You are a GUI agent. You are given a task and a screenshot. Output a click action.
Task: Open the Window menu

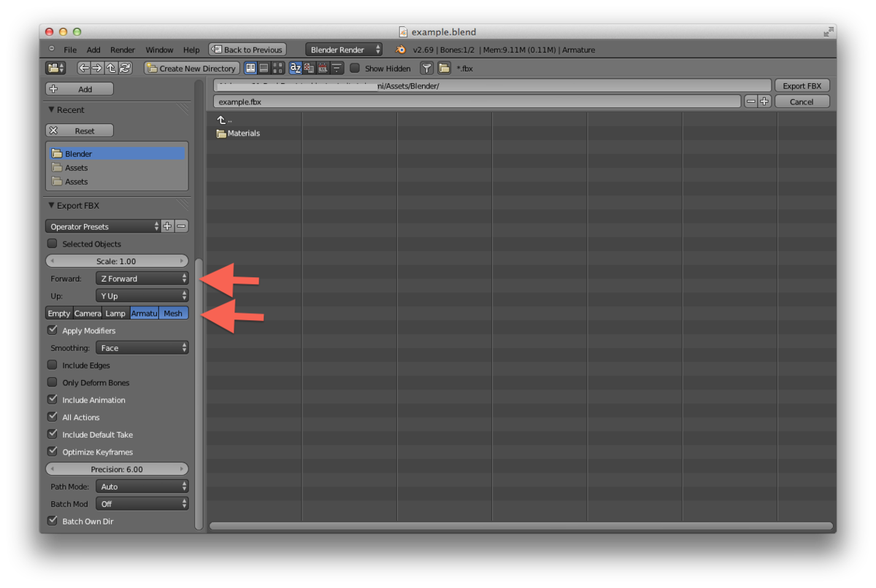[x=159, y=50]
